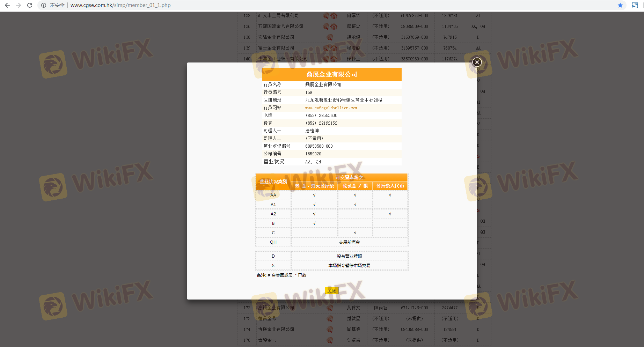The image size is (644, 347).
Task: Open details magnifier for 协联金业有限公司
Action: pos(329,330)
